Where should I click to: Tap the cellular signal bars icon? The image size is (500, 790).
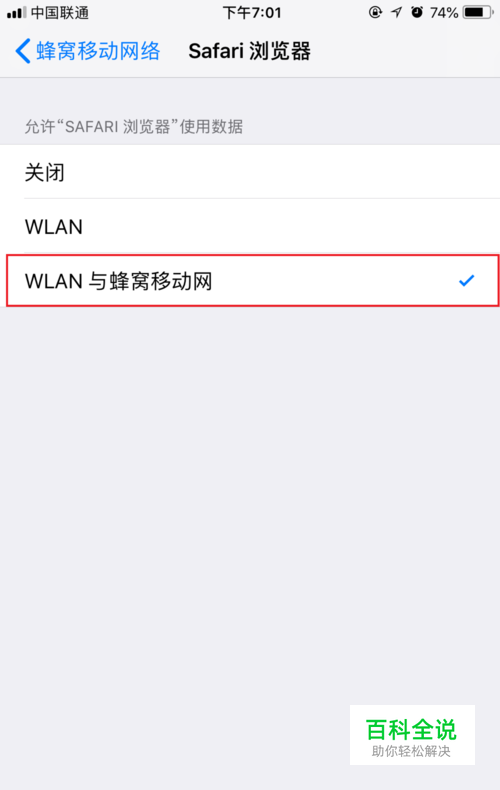point(17,12)
